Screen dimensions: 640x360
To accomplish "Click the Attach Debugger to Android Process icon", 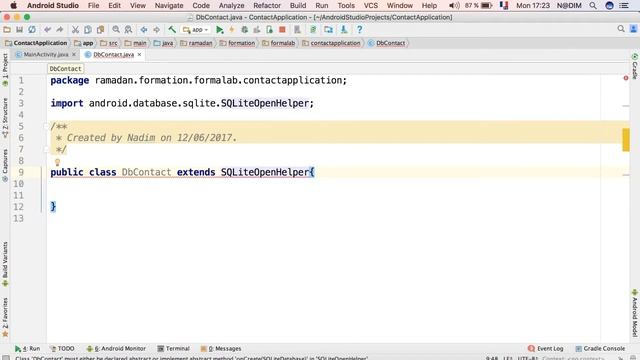I will 269,30.
